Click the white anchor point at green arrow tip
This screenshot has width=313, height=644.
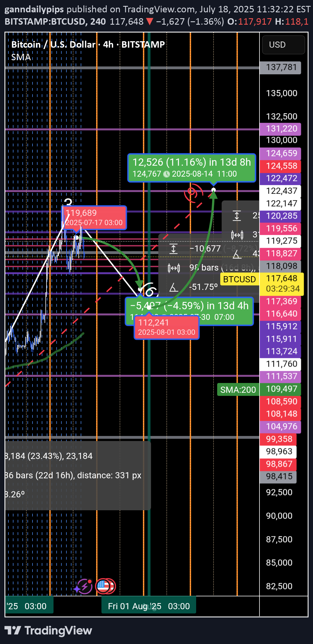(214, 190)
